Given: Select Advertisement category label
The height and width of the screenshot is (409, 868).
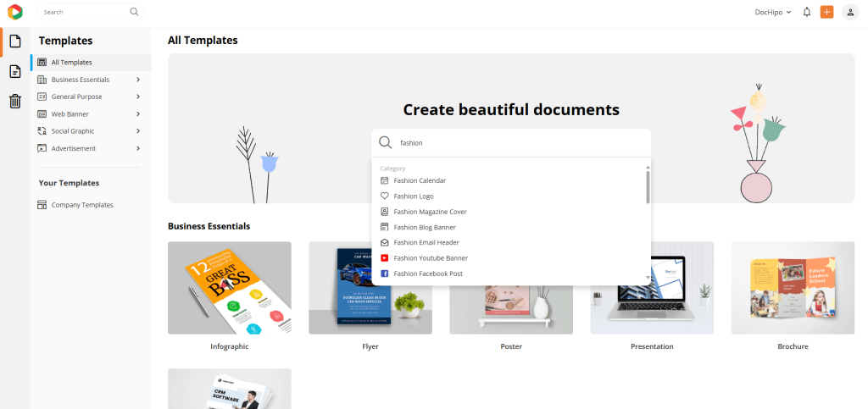Looking at the screenshot, I should (x=73, y=148).
